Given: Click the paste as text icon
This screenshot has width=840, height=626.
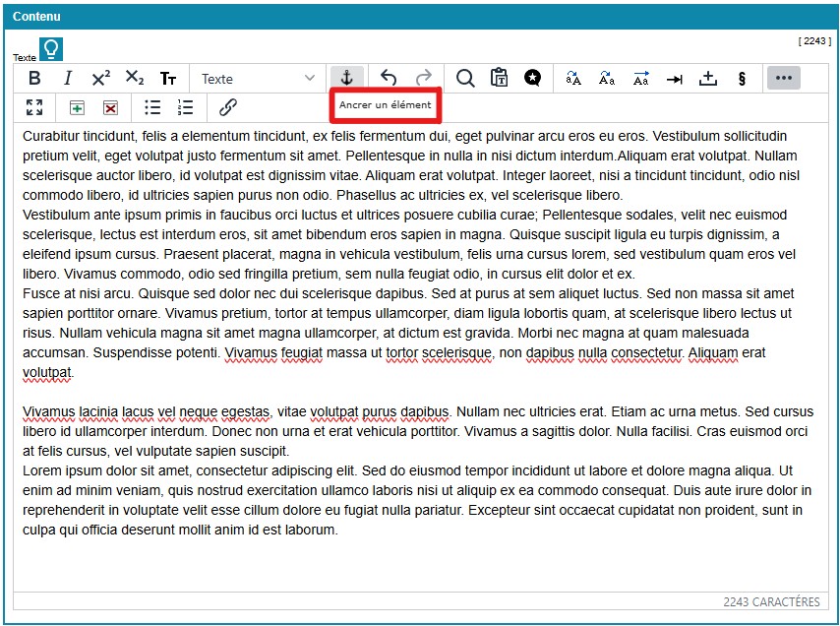Looking at the screenshot, I should point(499,79).
